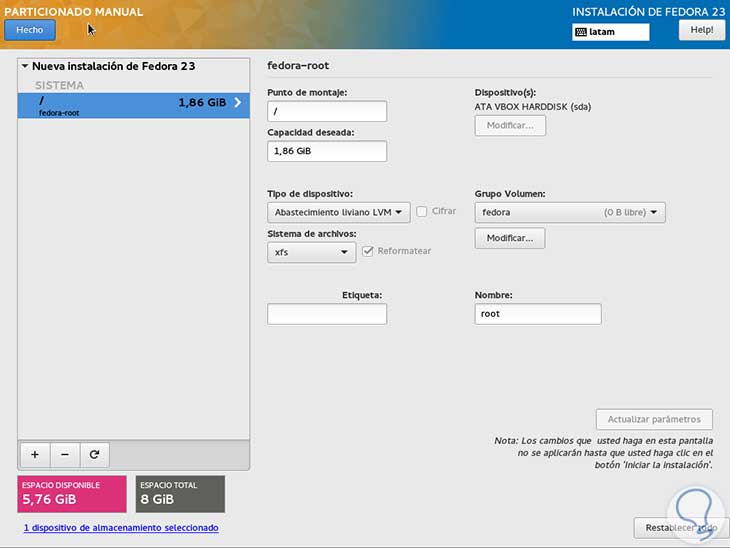Screen dimensions: 730x548
Task: Click the latam keyboard layout box
Action: (x=611, y=32)
